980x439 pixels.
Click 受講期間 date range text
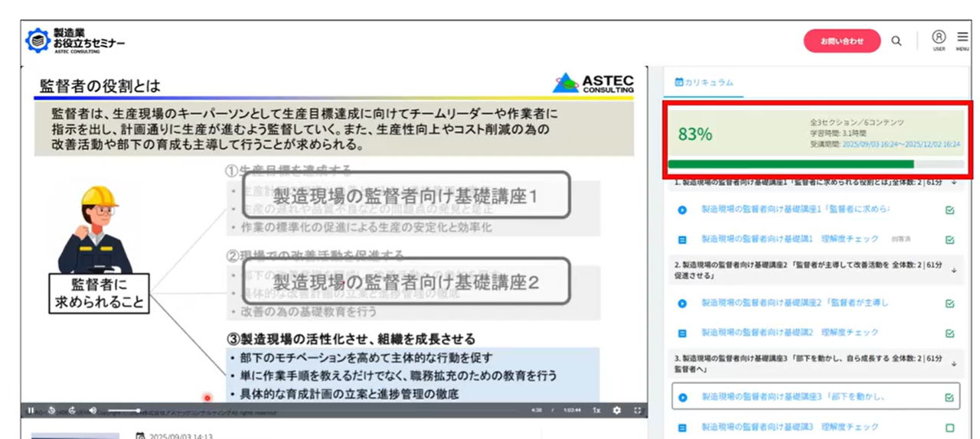point(884,144)
